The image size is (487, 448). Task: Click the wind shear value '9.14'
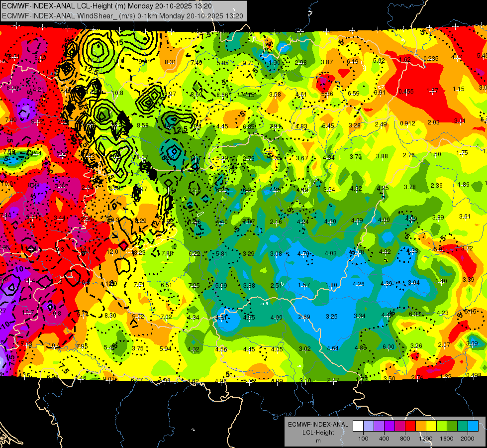coord(83,314)
